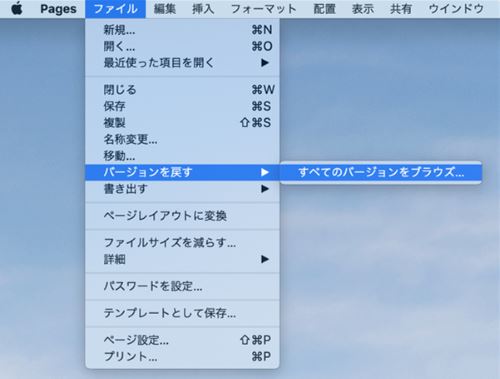Choose 移動... menu item
This screenshot has width=500, height=379.
(x=182, y=155)
